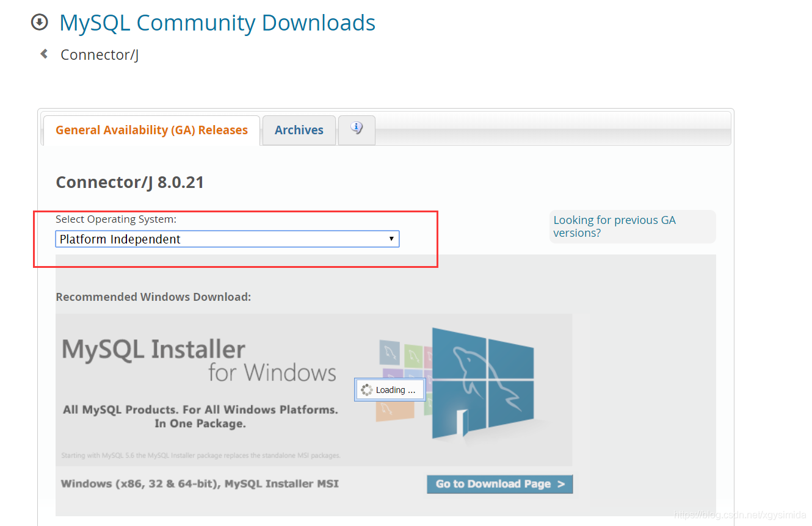812x526 pixels.
Task: Switch to the Archives tab
Action: pos(299,130)
